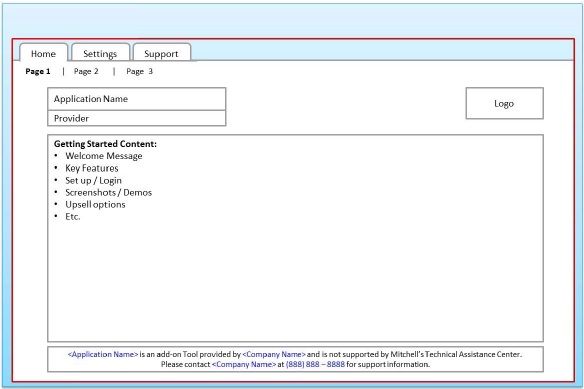The height and width of the screenshot is (389, 584).
Task: Choose the Key Features bullet item
Action: click(92, 168)
